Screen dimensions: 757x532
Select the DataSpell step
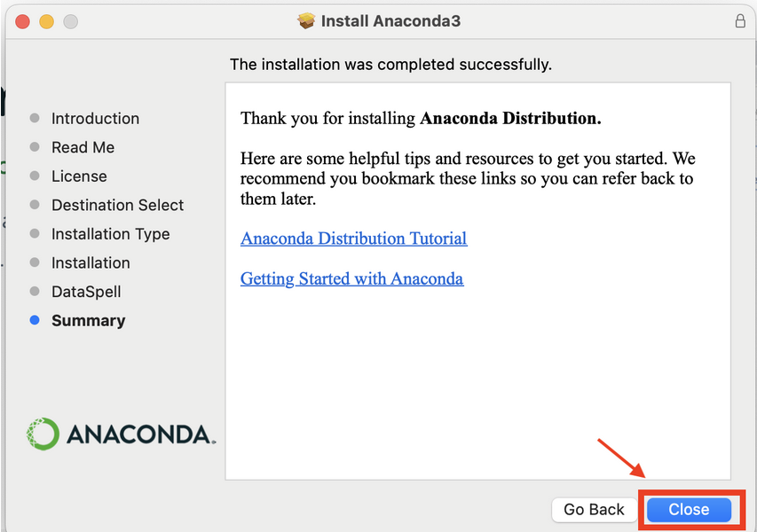(x=86, y=292)
